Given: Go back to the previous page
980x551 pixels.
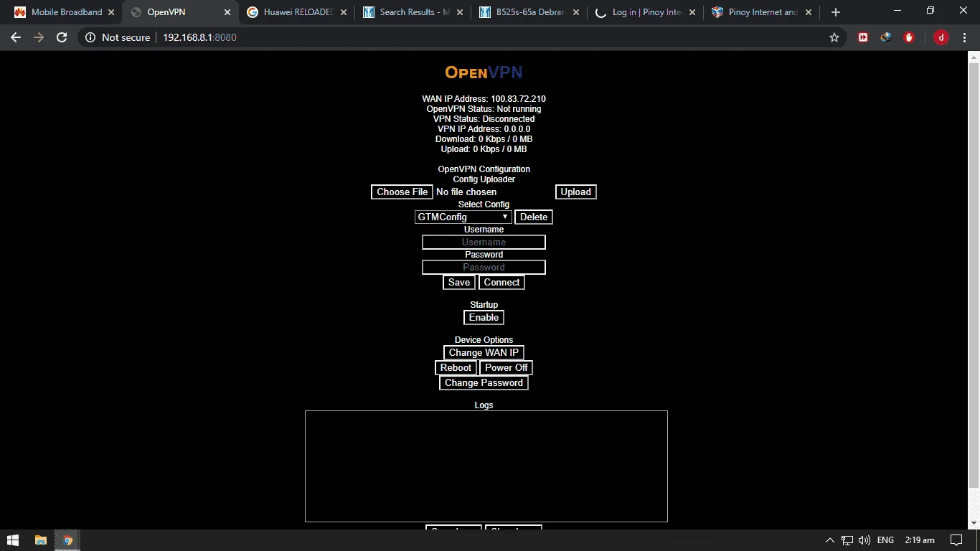Looking at the screenshot, I should [16, 37].
